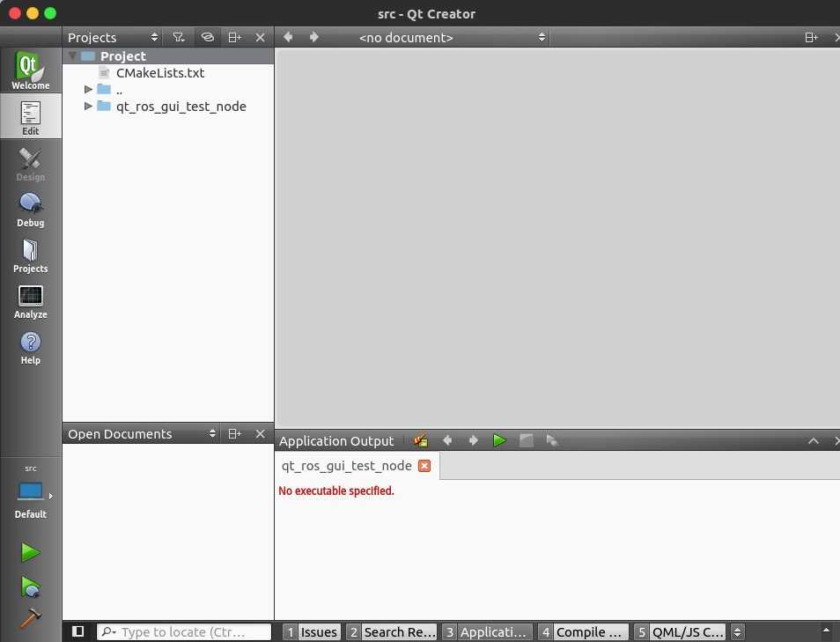
Task: Open the Application Output pane button
Action: 488,631
